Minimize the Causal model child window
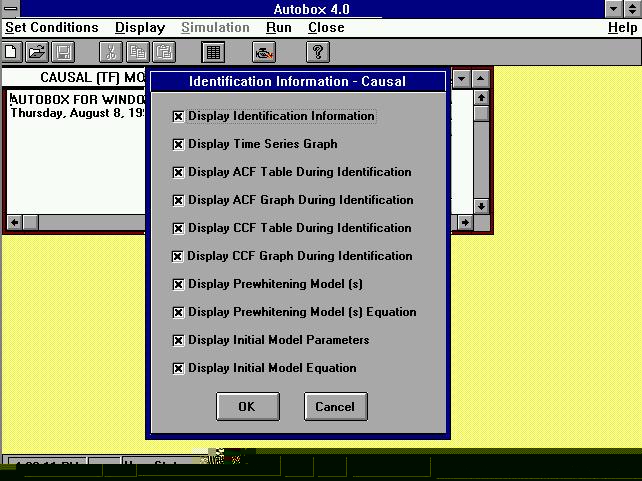642x481 pixels. tap(461, 78)
